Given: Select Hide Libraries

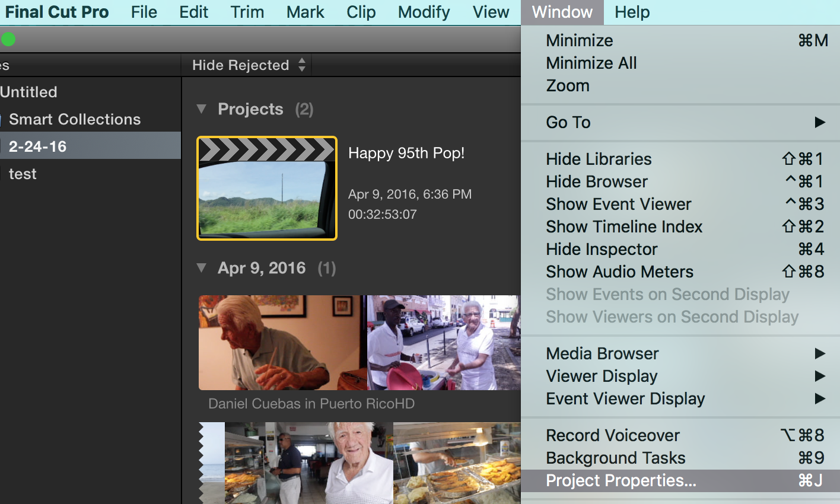Looking at the screenshot, I should (680, 159).
